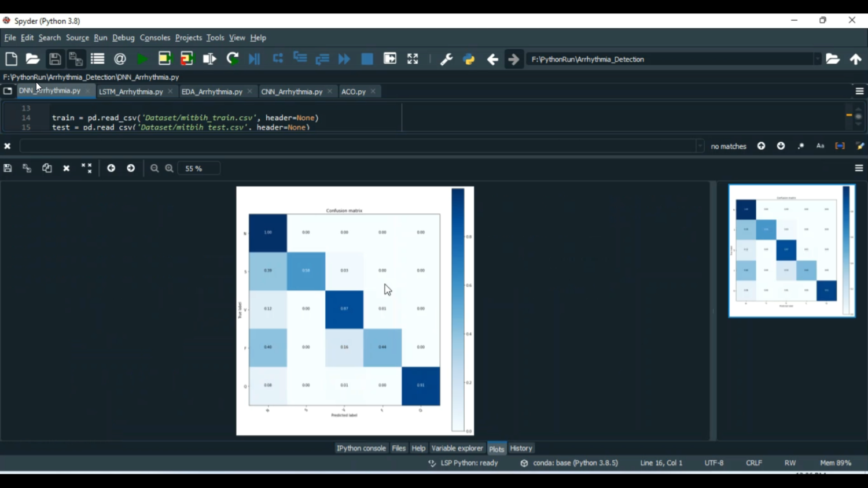Open the Python path manager icon
The image size is (868, 488).
(469, 59)
